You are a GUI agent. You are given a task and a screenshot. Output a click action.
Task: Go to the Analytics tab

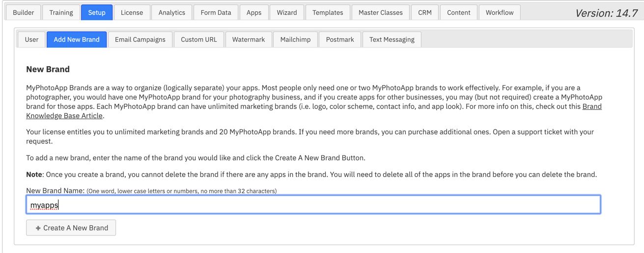pos(172,12)
